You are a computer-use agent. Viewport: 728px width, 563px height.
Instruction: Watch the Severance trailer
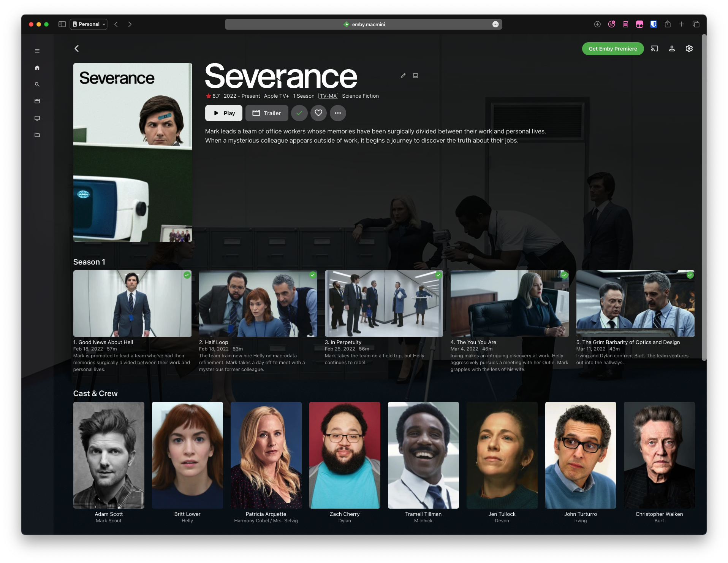[267, 113]
